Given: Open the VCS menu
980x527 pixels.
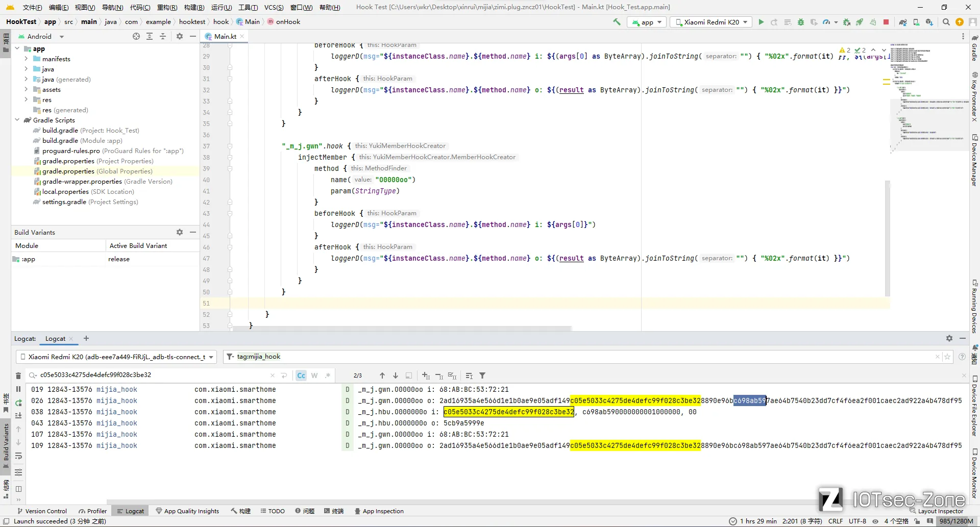Looking at the screenshot, I should (274, 7).
